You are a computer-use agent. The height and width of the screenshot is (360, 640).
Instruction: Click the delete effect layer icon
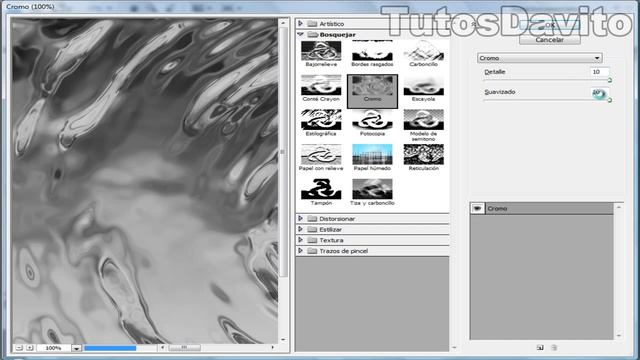click(x=554, y=347)
